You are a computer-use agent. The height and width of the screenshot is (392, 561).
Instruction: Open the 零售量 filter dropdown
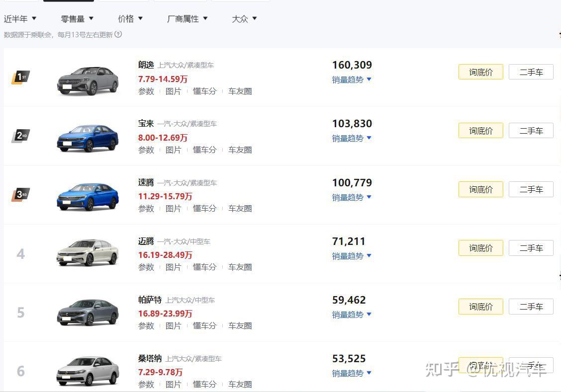coord(77,19)
